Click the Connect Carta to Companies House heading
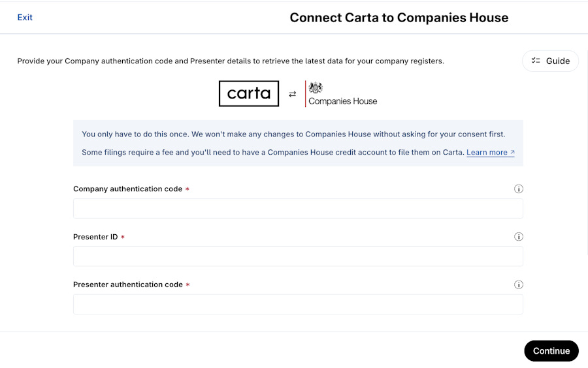The height and width of the screenshot is (368, 588). tap(399, 18)
